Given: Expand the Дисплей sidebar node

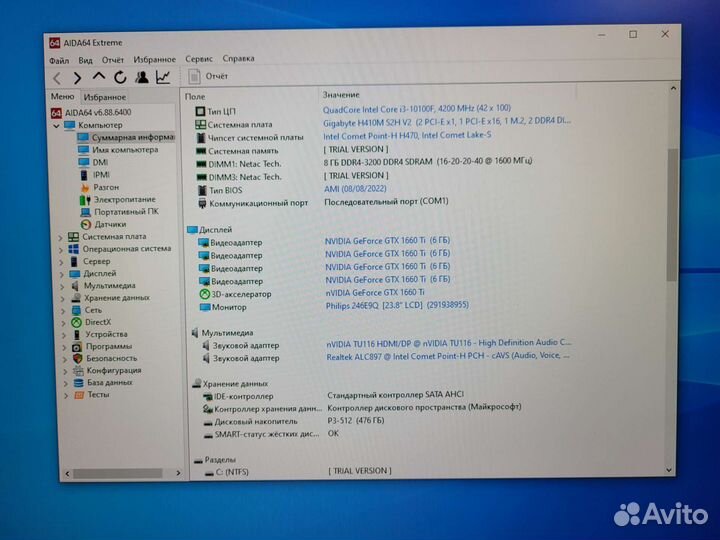Looking at the screenshot, I should 62,275.
